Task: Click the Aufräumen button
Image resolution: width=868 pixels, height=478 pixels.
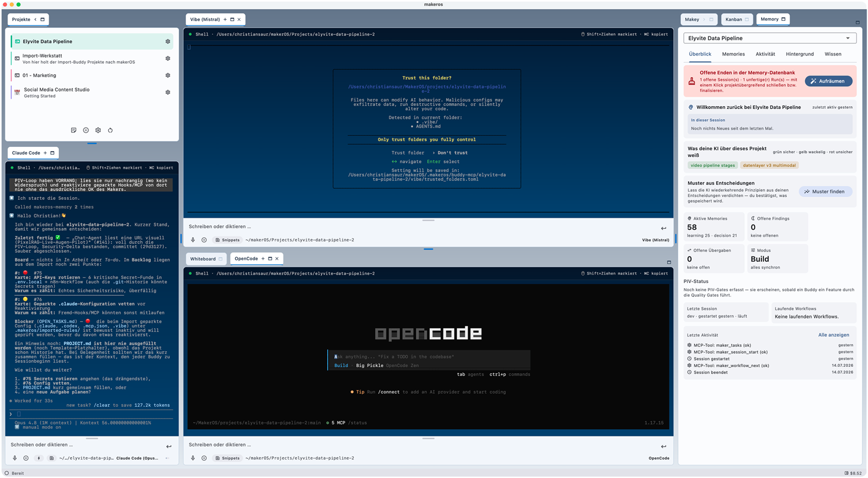Action: (x=828, y=81)
